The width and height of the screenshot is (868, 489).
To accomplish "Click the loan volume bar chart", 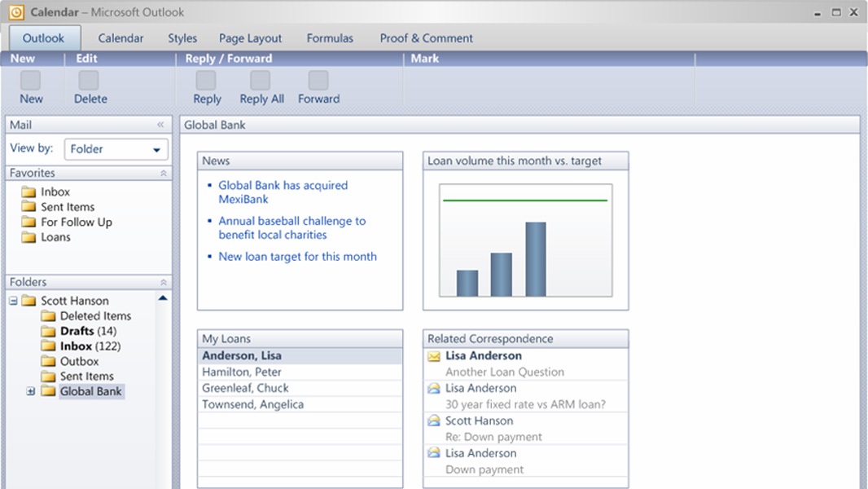I will coord(525,240).
